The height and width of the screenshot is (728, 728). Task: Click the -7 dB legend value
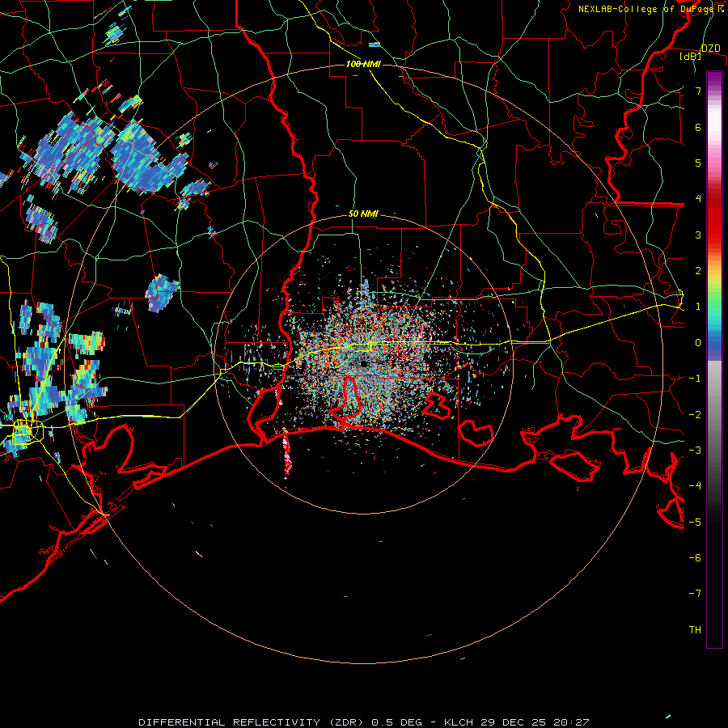click(x=695, y=594)
